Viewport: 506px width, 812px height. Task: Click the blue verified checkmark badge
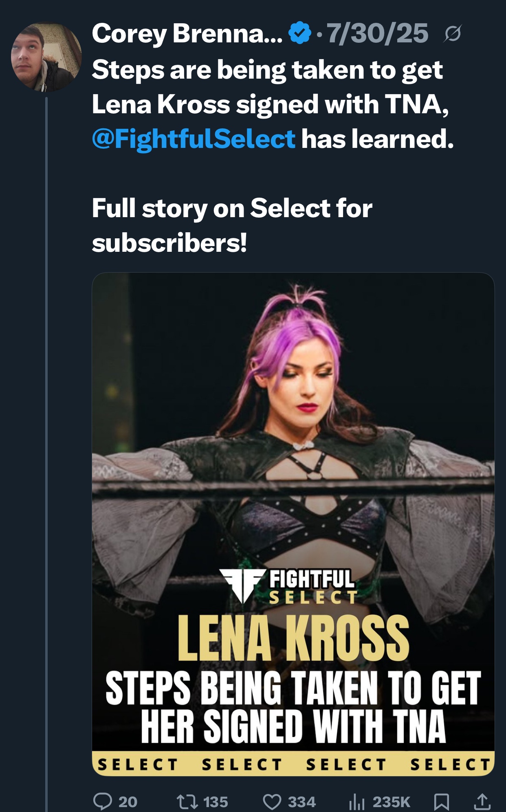(299, 33)
